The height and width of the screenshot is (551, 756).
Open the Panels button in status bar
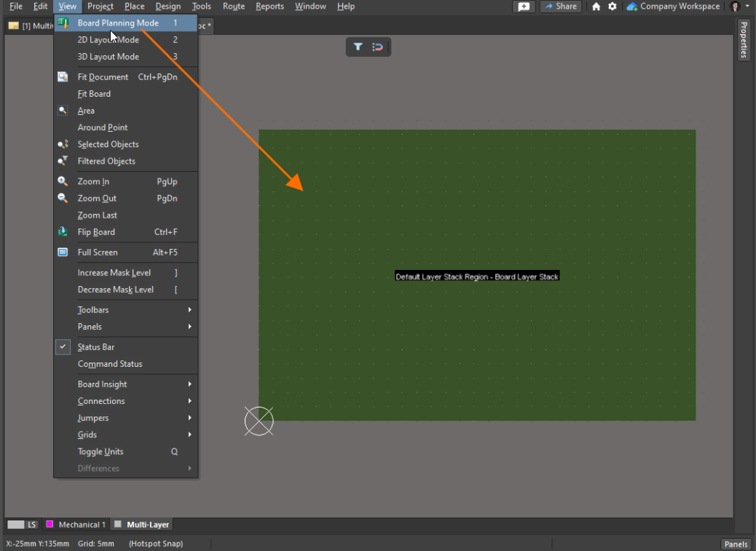736,544
